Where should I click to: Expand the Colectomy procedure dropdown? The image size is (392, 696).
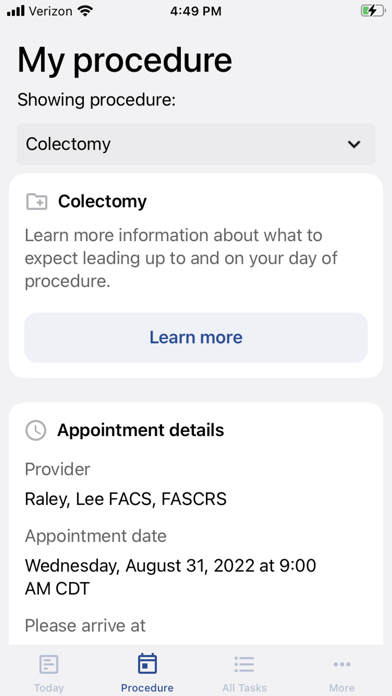pyautogui.click(x=196, y=144)
